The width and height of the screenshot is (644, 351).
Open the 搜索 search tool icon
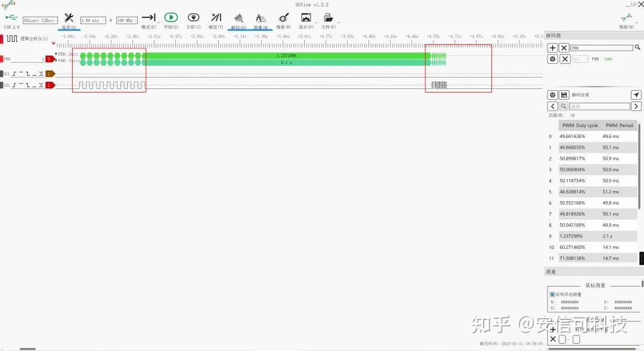click(283, 18)
